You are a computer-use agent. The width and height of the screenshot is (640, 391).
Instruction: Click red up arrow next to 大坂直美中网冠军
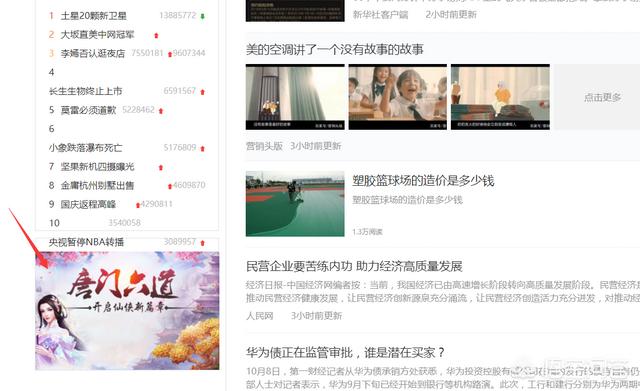[156, 36]
